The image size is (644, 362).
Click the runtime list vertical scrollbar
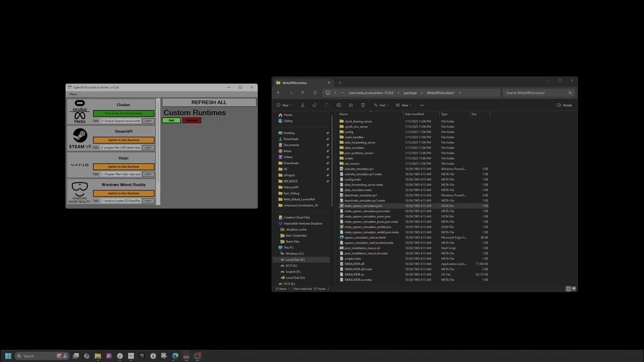pos(158,151)
